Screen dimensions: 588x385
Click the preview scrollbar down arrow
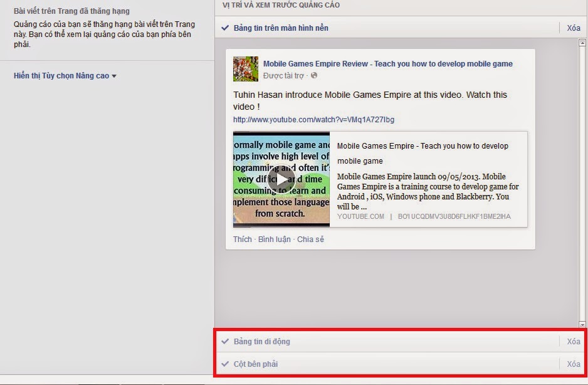point(582,324)
